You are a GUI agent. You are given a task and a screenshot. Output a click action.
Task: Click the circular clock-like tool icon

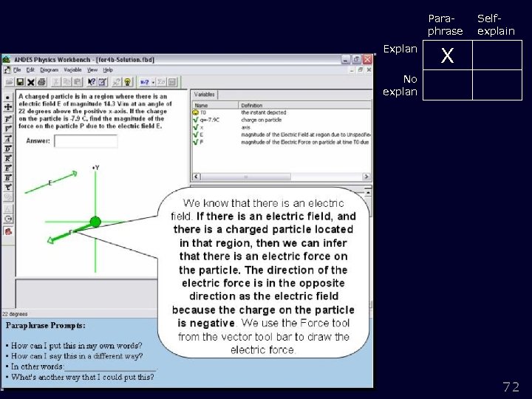pyautogui.click(x=8, y=219)
